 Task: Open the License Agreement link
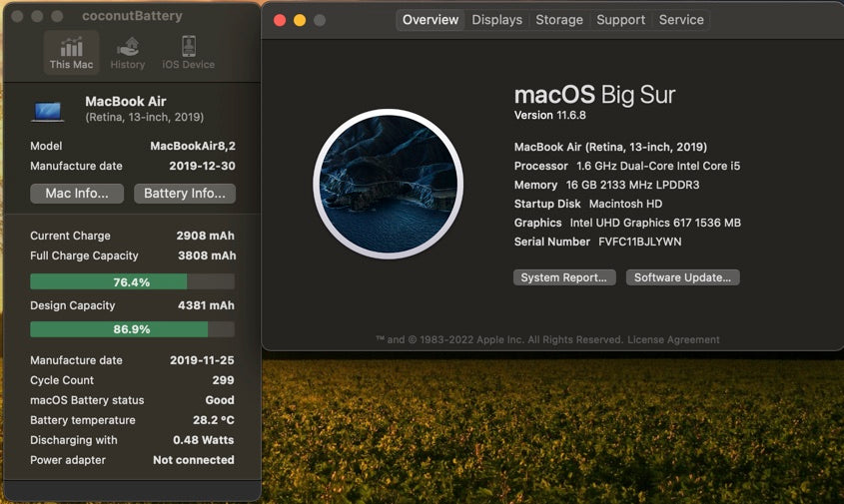tap(673, 339)
